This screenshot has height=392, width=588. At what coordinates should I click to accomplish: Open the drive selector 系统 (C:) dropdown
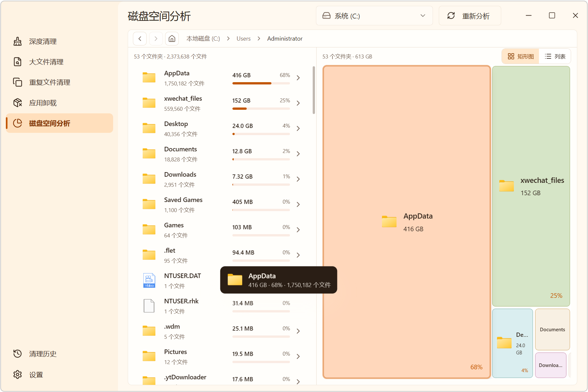(x=374, y=16)
